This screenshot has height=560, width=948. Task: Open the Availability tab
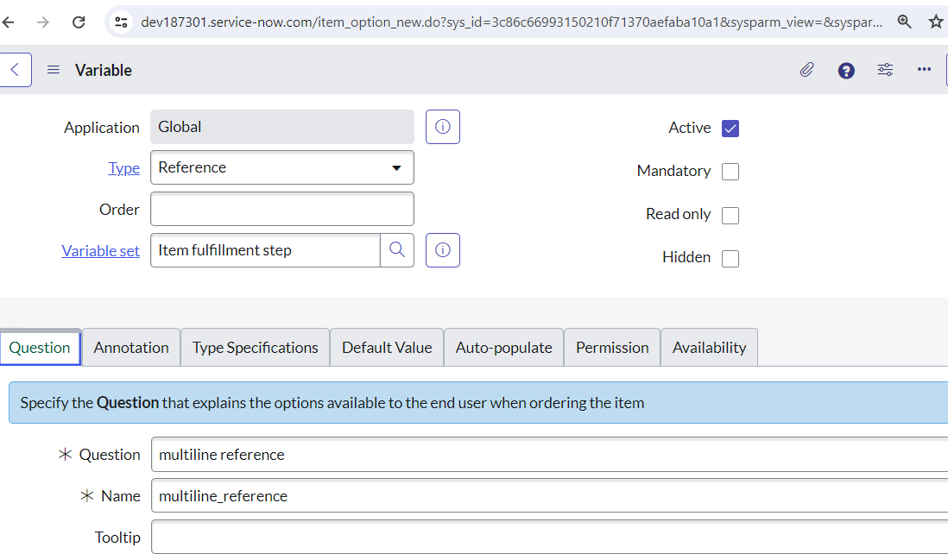[x=709, y=348]
